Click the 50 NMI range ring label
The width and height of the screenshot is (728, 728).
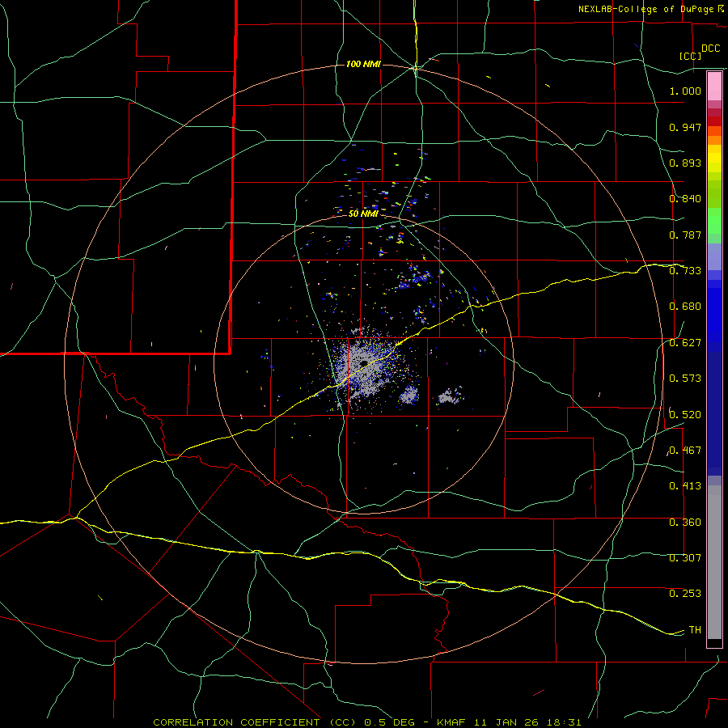[x=363, y=214]
